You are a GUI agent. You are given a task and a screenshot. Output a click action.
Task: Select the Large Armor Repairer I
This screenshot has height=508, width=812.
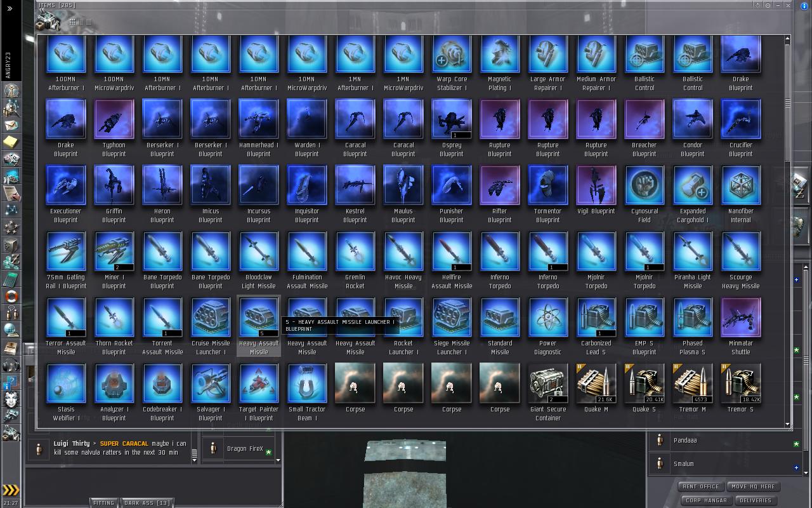(x=548, y=63)
